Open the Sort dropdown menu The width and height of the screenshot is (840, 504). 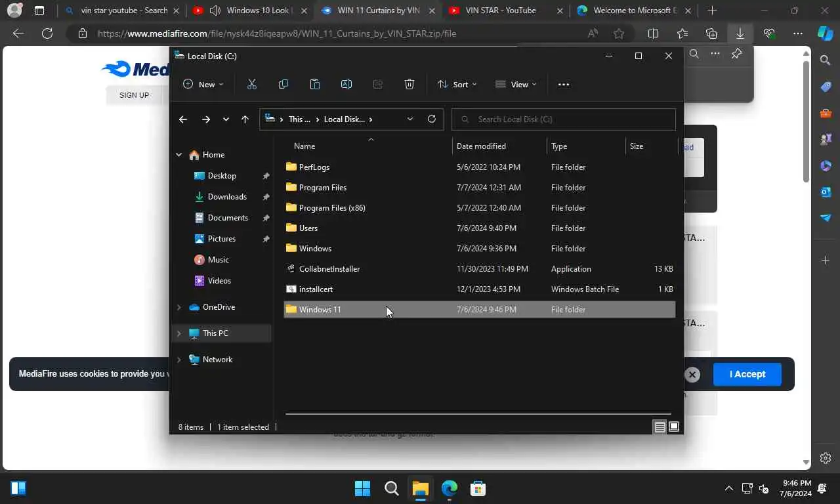pos(457,84)
